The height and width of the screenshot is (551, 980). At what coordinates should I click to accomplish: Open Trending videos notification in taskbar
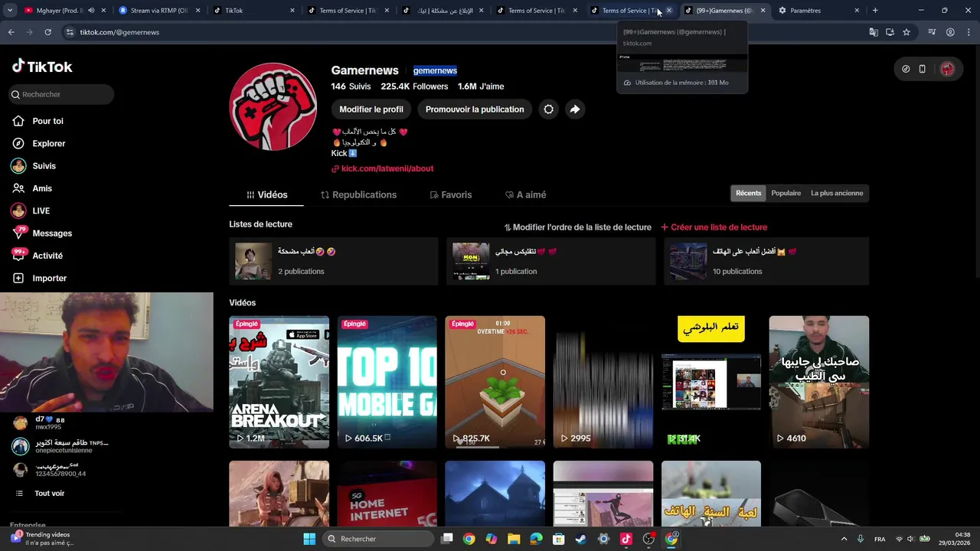pyautogui.click(x=42, y=539)
